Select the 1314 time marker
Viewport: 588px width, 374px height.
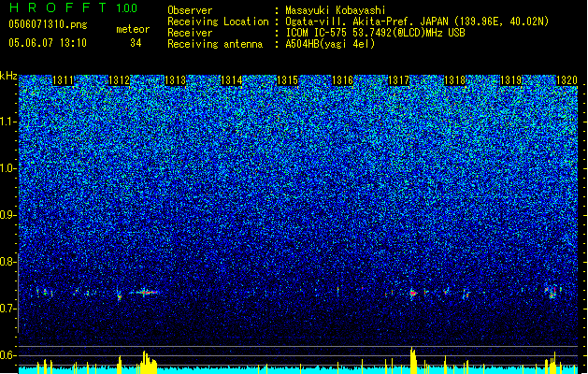pos(231,80)
